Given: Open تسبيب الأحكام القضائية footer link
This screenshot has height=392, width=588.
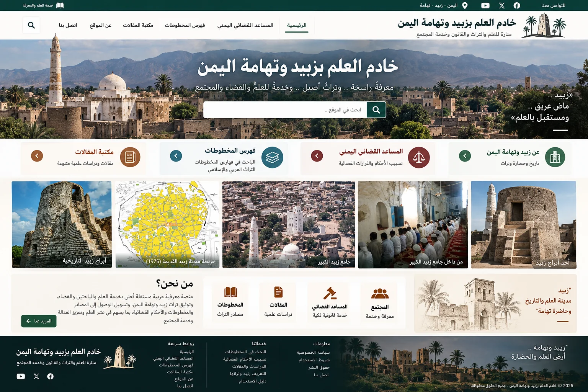Looking at the screenshot, I should pyautogui.click(x=245, y=359).
